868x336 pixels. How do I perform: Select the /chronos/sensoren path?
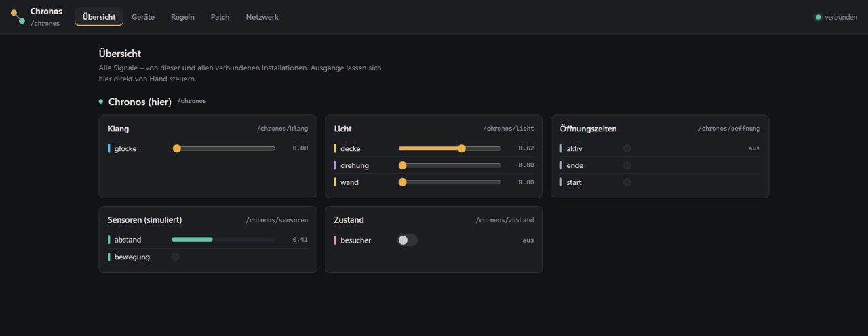[277, 220]
